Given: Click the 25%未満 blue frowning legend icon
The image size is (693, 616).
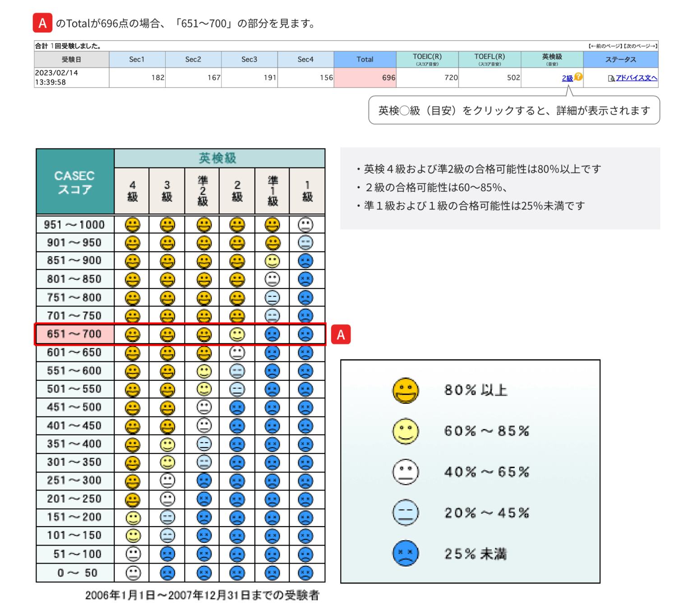Looking at the screenshot, I should (405, 553).
